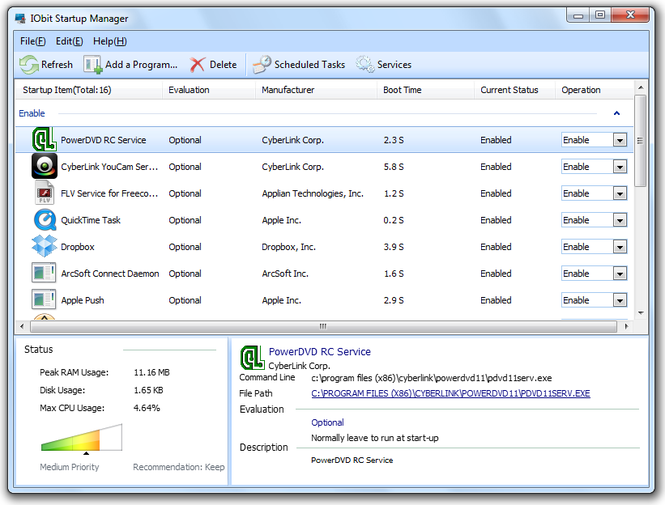The width and height of the screenshot is (665, 505).
Task: Click the 'Medium Priority' label
Action: coord(69,467)
